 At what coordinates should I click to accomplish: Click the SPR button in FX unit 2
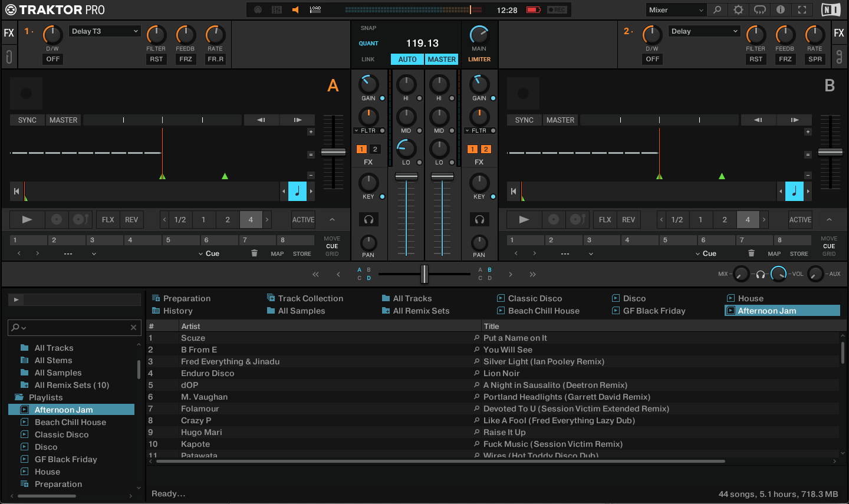815,59
